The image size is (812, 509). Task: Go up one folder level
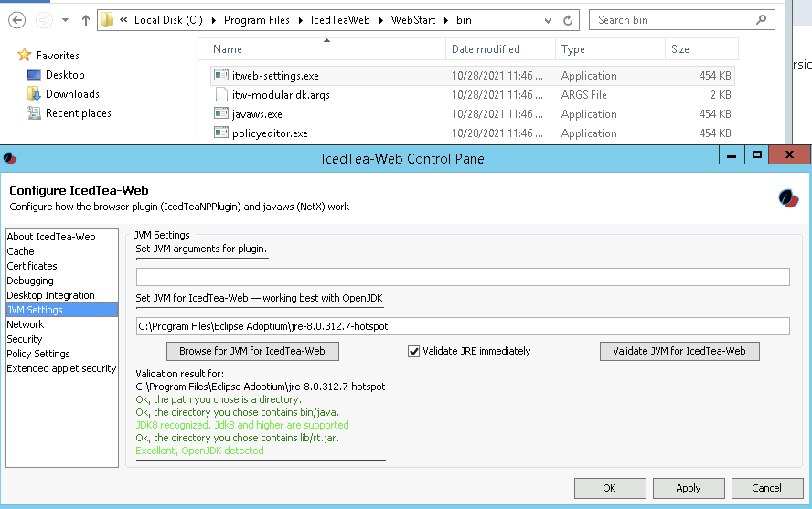tap(85, 20)
